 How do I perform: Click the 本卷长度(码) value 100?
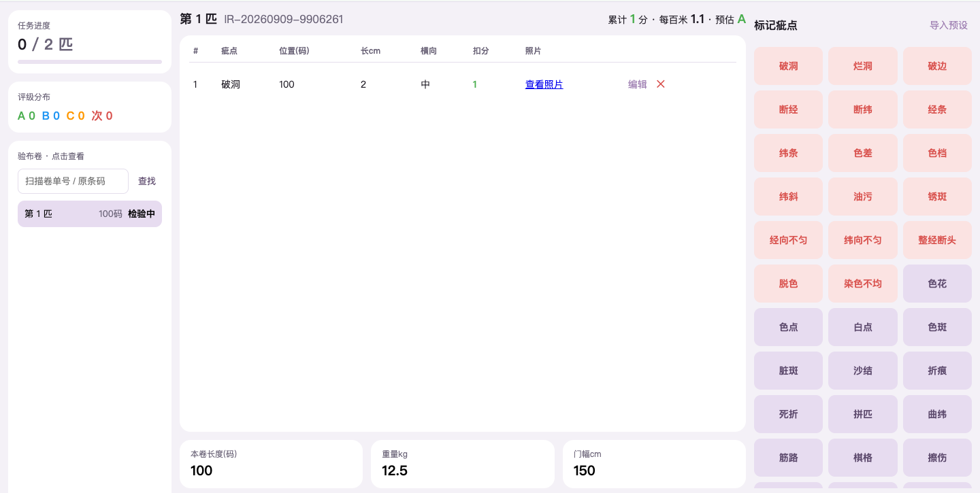(201, 471)
